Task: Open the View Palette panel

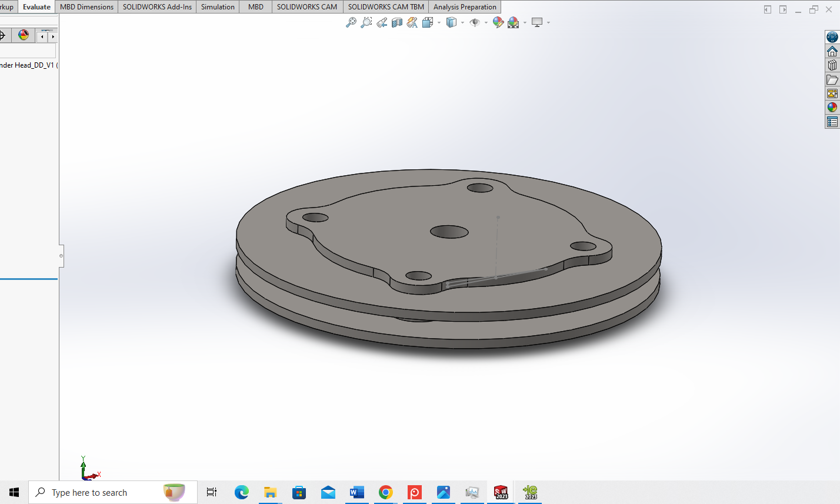Action: (832, 93)
